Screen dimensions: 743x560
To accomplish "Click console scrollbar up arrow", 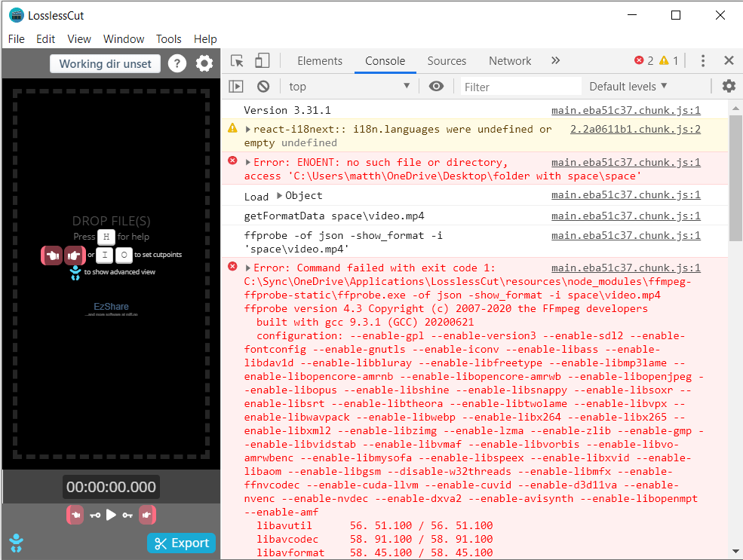I will (x=735, y=109).
